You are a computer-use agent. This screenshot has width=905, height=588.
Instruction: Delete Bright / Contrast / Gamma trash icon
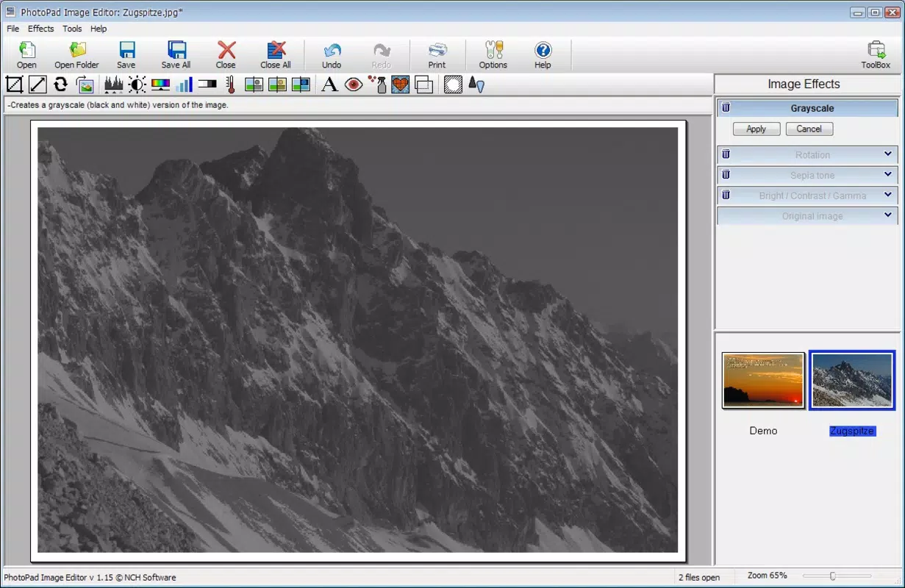726,196
